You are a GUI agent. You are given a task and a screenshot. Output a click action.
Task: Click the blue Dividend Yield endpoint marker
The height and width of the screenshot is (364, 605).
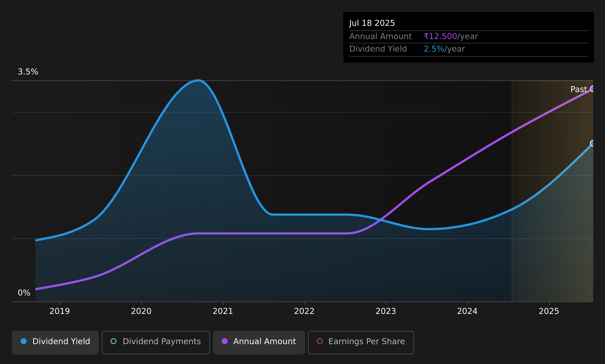[x=592, y=143]
